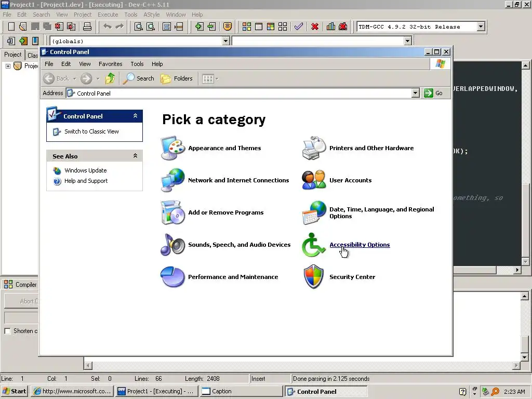The width and height of the screenshot is (532, 399).
Task: Open Forward button history dropdown arrow
Action: (98, 79)
